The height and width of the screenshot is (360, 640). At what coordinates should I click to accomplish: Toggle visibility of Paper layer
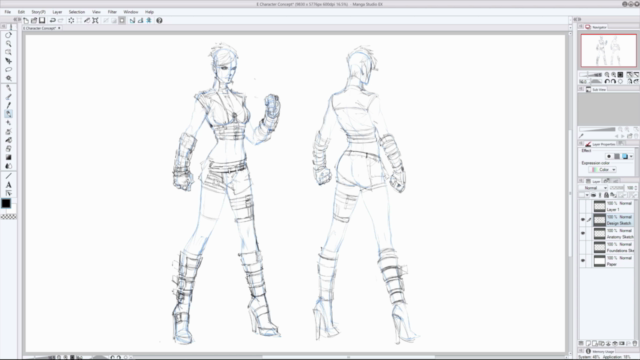tap(582, 260)
